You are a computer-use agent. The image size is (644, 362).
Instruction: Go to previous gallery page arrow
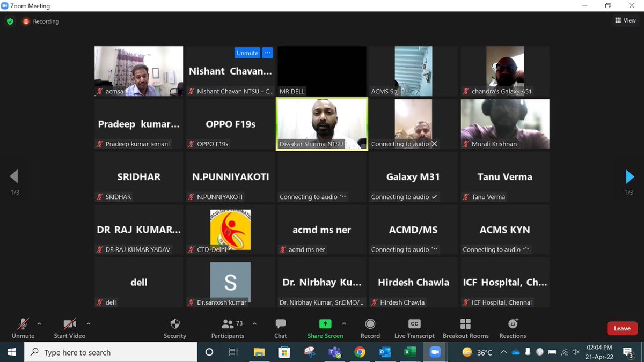[x=14, y=176]
